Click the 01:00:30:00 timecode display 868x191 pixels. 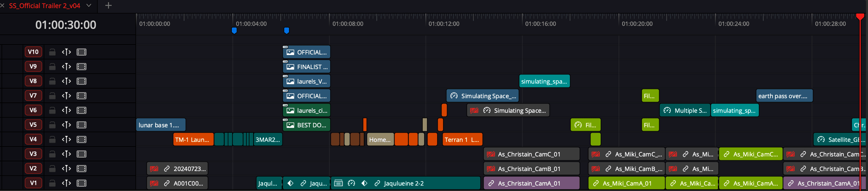click(x=66, y=25)
